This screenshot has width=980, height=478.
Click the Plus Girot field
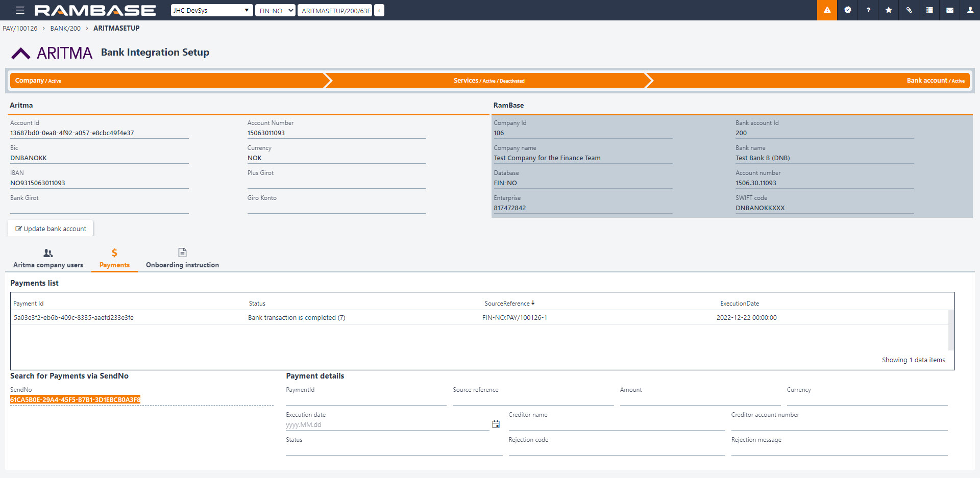click(337, 183)
